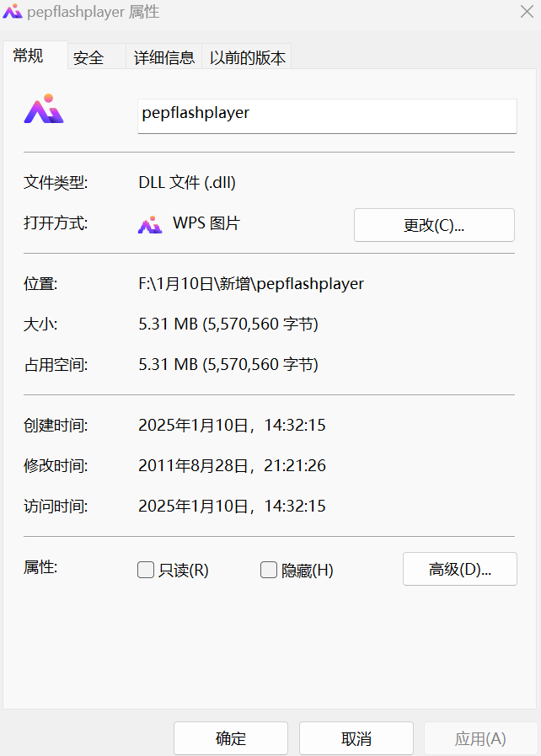Click the 访问时间: label
The height and width of the screenshot is (756, 541).
click(x=56, y=507)
